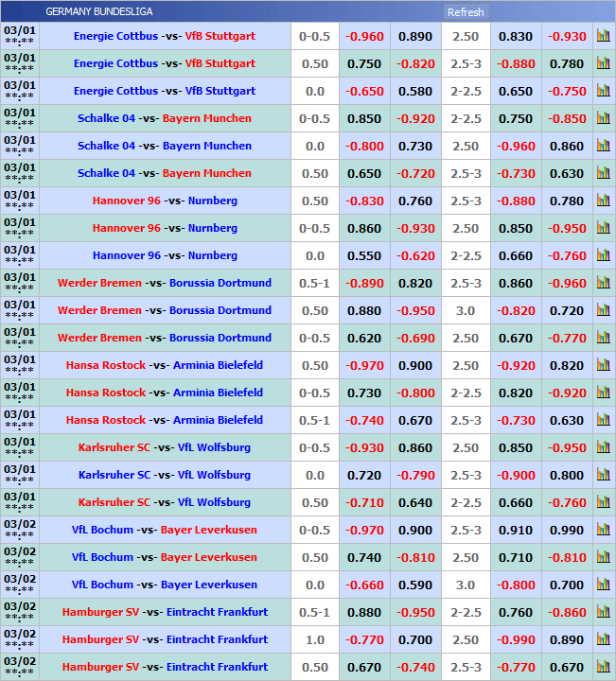Open chart icon for VfL Bochum 0.0 handicap row
Image resolution: width=616 pixels, height=681 pixels.
604,585
